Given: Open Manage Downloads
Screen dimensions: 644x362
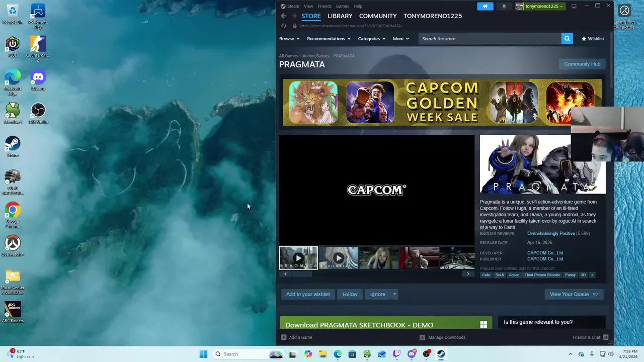Looking at the screenshot, I should (442, 337).
